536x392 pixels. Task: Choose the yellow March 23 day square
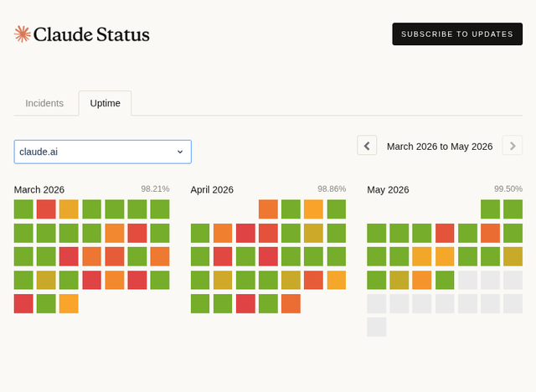[46, 281]
